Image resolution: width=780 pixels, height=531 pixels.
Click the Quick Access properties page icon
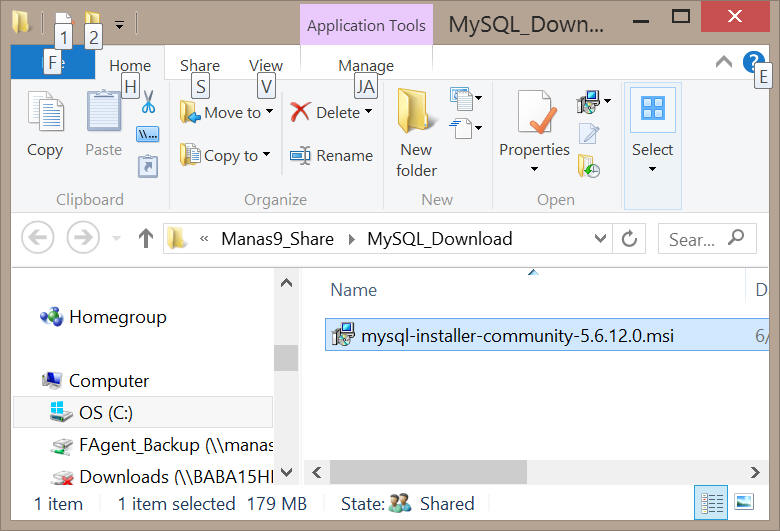pos(64,22)
